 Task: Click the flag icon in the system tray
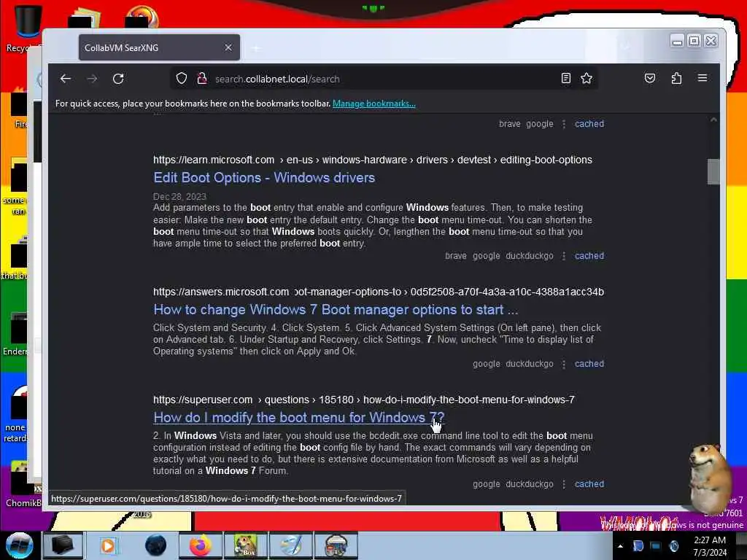(638, 546)
